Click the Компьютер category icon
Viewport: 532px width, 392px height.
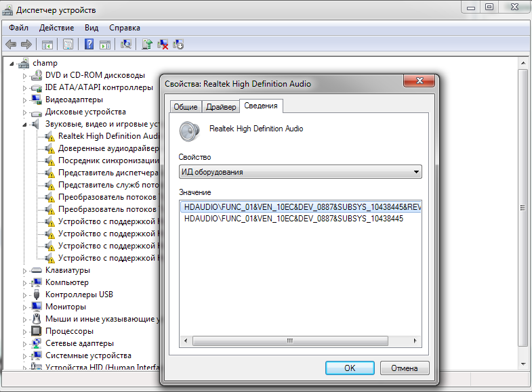37,282
